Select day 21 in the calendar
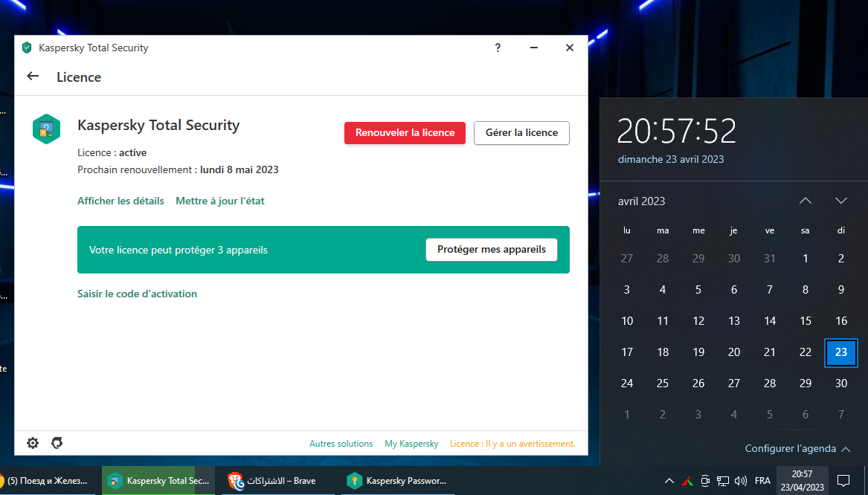 pos(770,352)
